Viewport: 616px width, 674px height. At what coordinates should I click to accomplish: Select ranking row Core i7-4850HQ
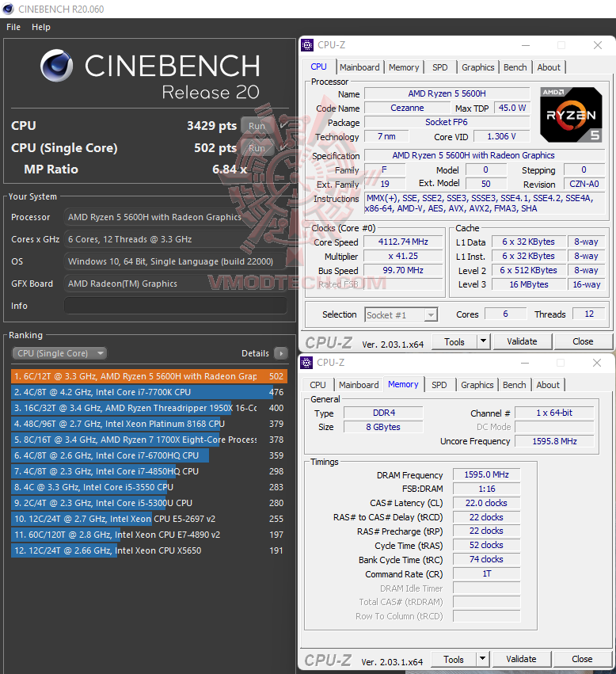pyautogui.click(x=149, y=471)
